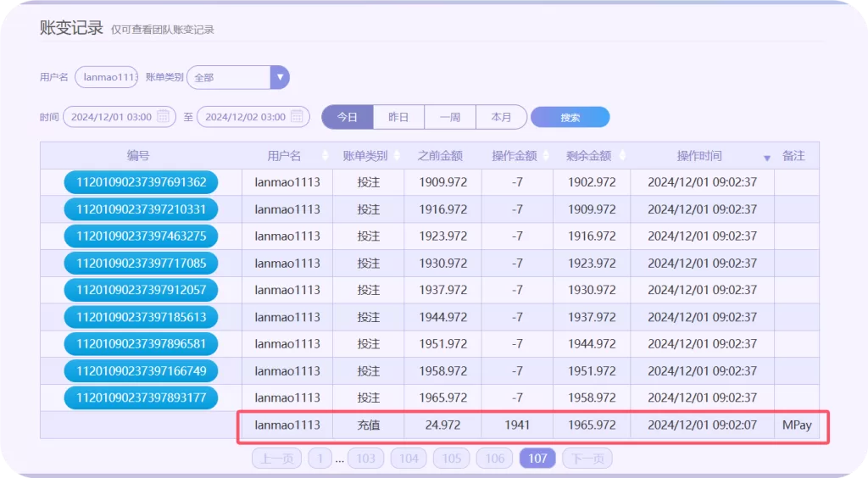Screen dimensions: 868x478
Task: Click the 2024/12/01 09:02:07 time cell
Action: 702,425
